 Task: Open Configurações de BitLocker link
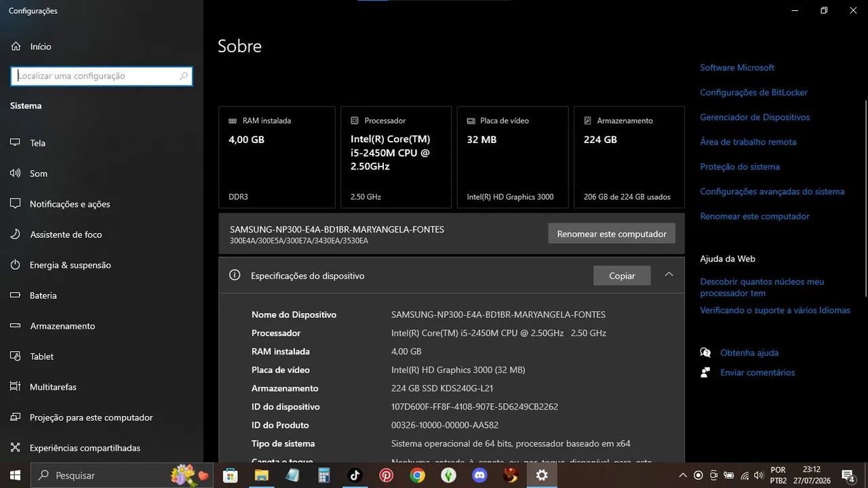coord(753,92)
